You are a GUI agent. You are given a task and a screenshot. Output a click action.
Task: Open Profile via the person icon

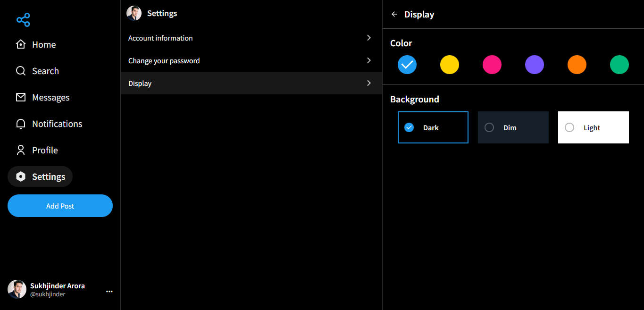click(x=21, y=150)
